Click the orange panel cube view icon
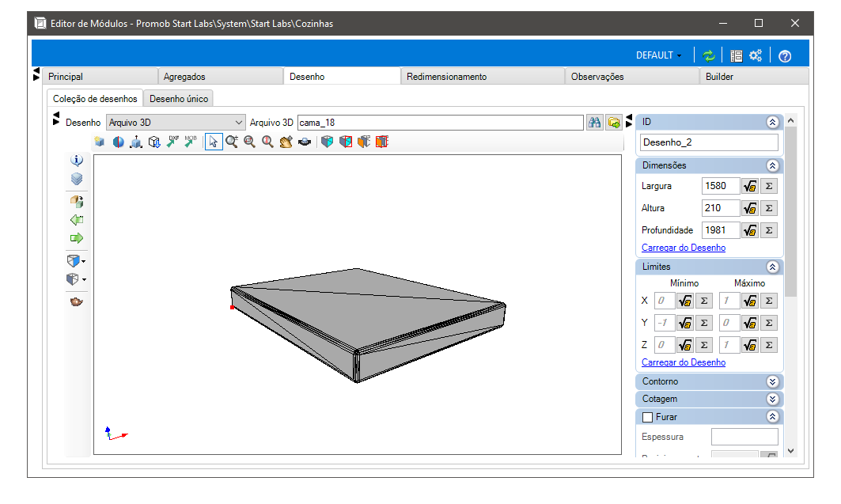 (364, 142)
